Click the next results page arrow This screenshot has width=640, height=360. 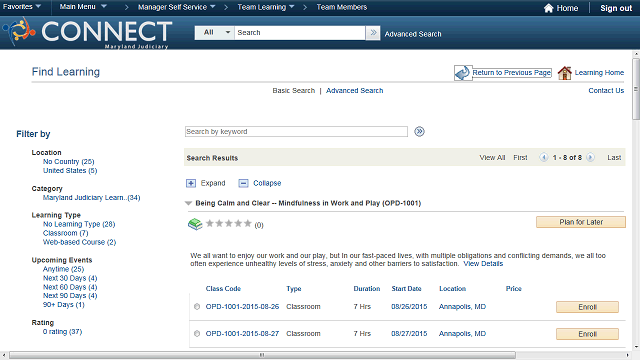590,157
